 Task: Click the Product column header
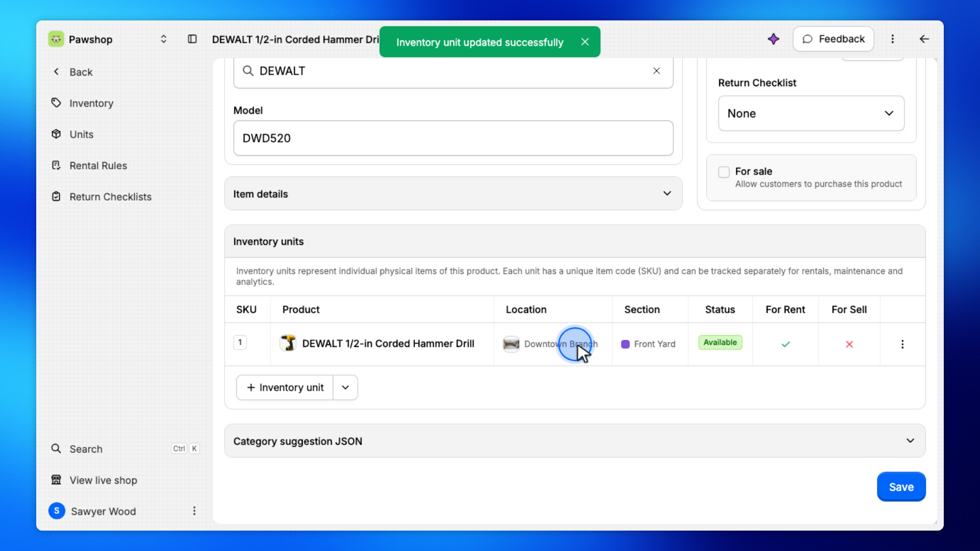[x=301, y=310]
